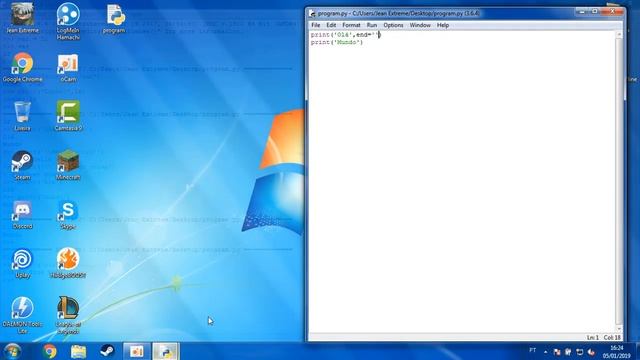Select the Google Chrome desktop shortcut
The image size is (640, 360).
tap(22, 67)
